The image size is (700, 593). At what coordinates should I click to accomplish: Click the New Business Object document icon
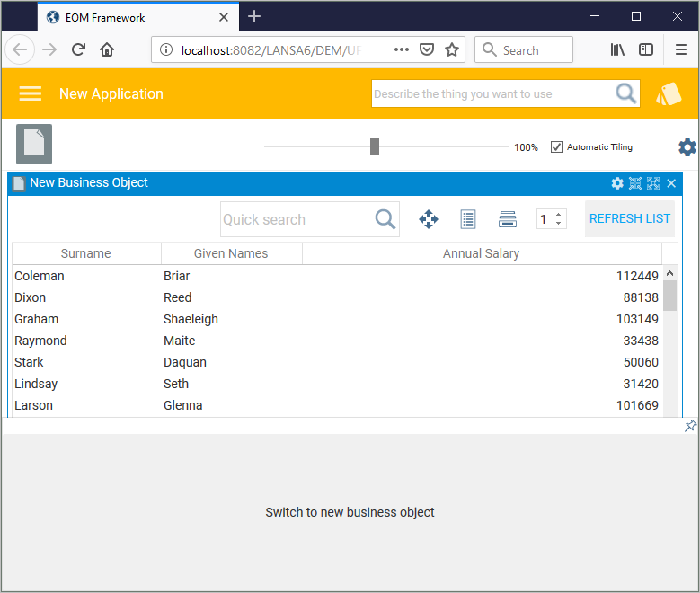point(34,144)
